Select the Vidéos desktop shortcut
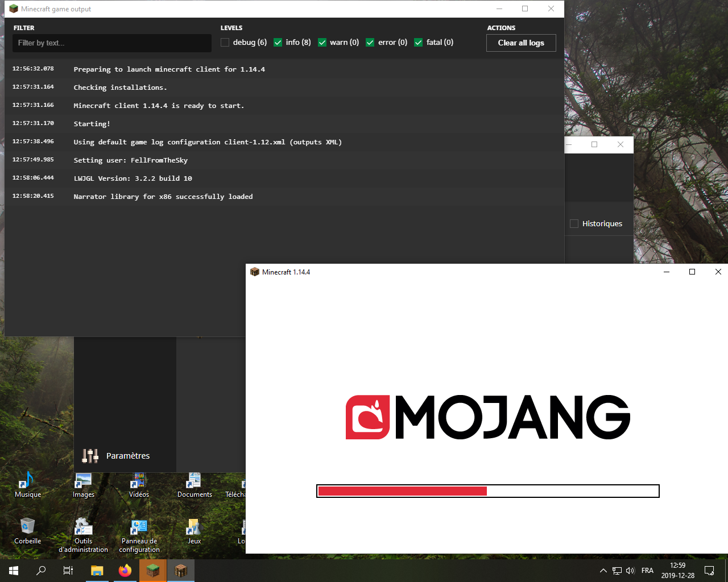 139,485
